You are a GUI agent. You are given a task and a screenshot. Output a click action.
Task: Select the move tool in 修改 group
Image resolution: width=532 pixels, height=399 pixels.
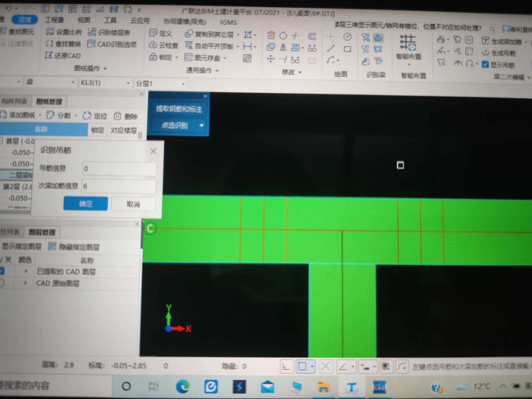click(x=270, y=59)
